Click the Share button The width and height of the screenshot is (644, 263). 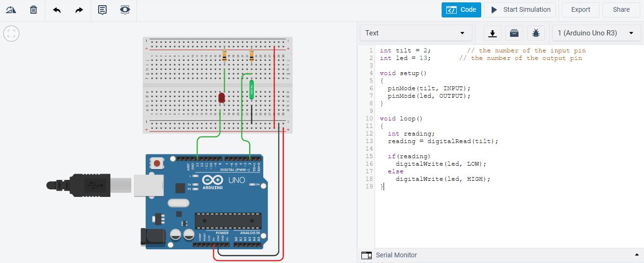tap(621, 9)
